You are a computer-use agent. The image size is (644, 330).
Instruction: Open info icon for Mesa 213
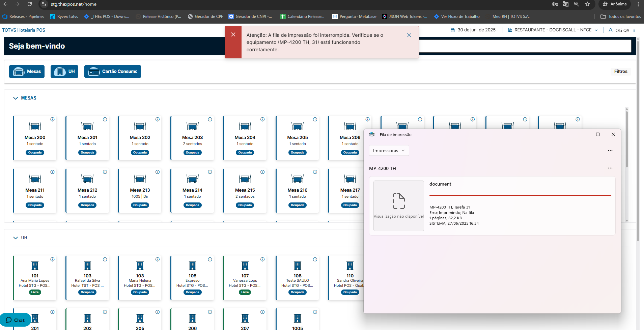click(x=158, y=172)
